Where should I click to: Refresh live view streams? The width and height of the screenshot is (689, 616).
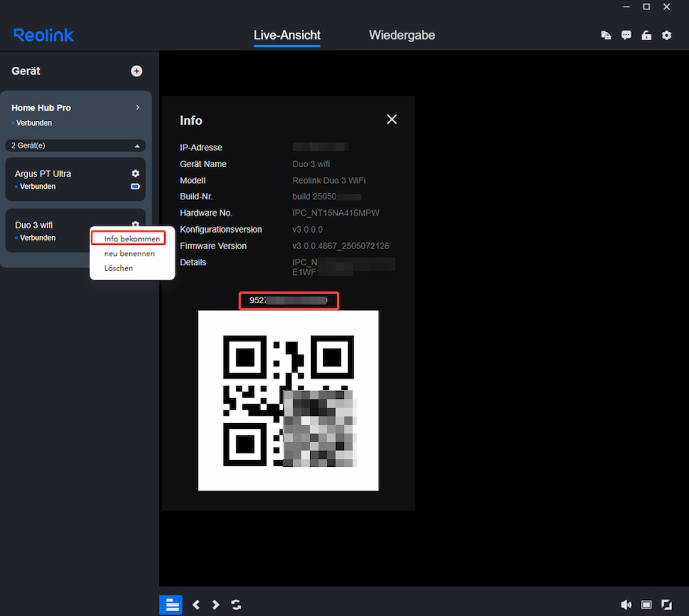236,605
